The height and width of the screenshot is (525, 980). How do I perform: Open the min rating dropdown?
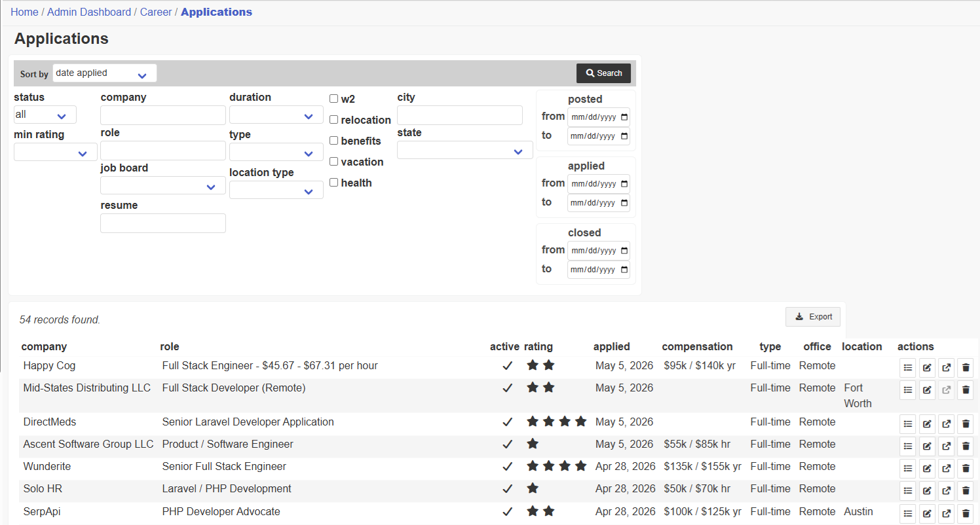point(56,152)
